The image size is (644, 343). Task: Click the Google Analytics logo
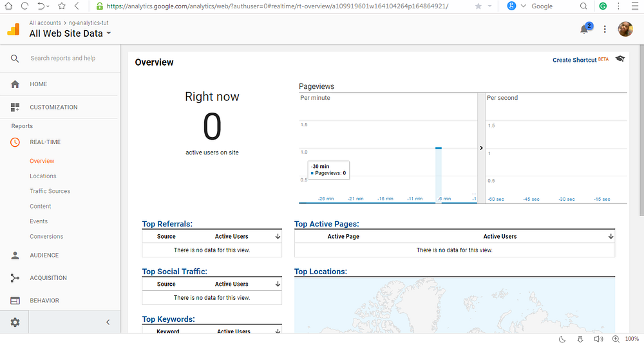coord(13,29)
